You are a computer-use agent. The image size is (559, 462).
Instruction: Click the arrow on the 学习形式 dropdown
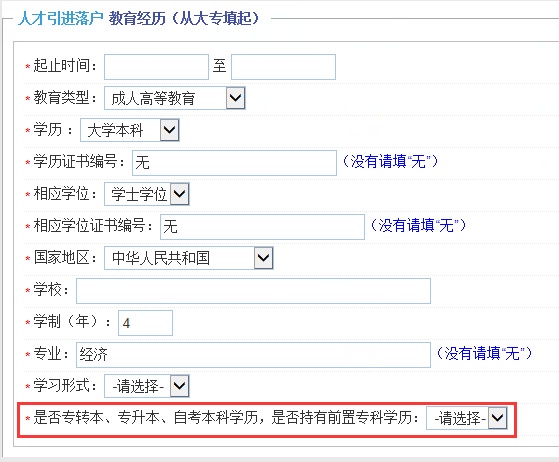click(x=179, y=386)
